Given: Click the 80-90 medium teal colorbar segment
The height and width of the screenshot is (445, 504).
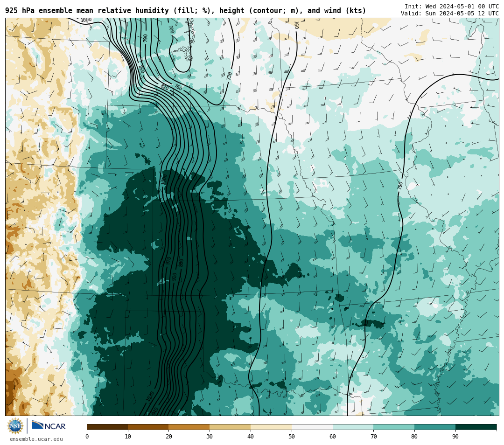Looking at the screenshot, I should click(435, 427).
